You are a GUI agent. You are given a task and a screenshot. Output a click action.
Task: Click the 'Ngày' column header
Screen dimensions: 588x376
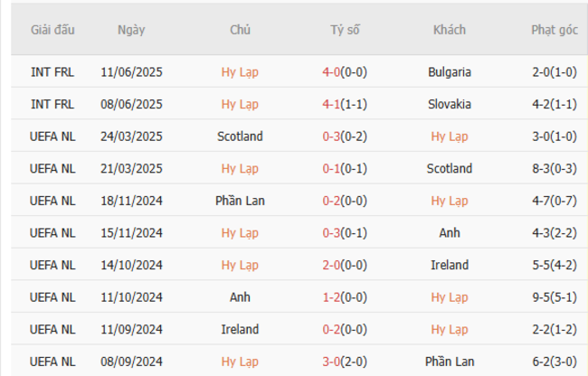[131, 30]
